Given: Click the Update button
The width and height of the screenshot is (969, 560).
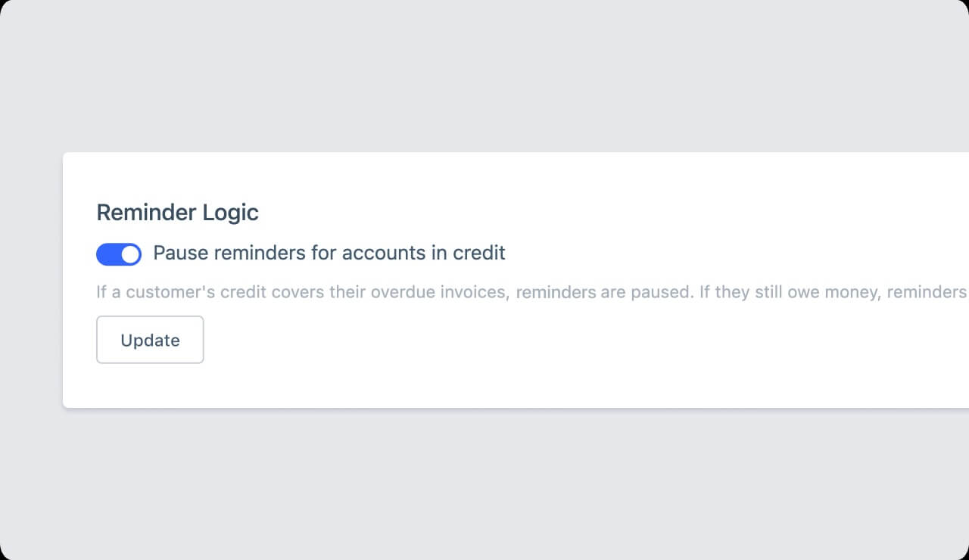Looking at the screenshot, I should point(150,340).
